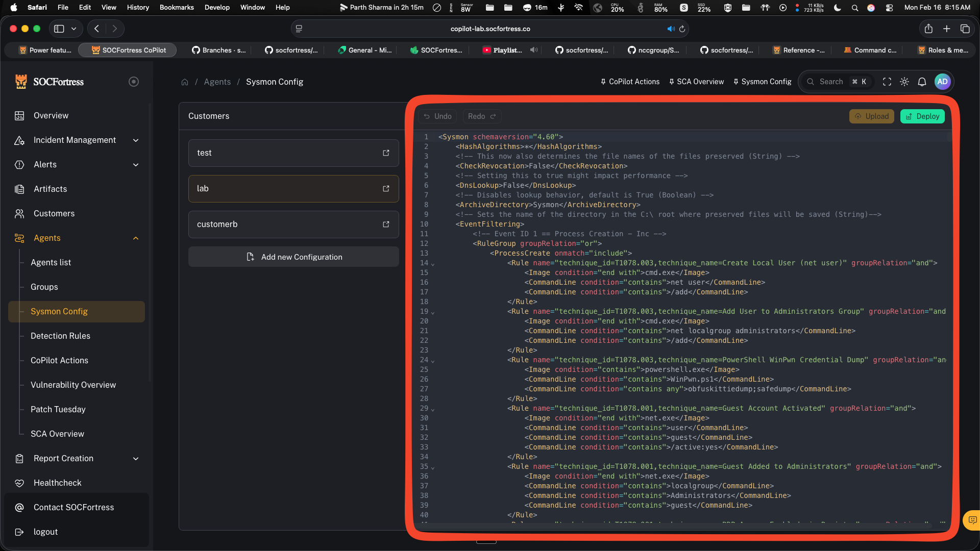Open the AD user avatar menu
980x551 pixels.
pyautogui.click(x=943, y=82)
